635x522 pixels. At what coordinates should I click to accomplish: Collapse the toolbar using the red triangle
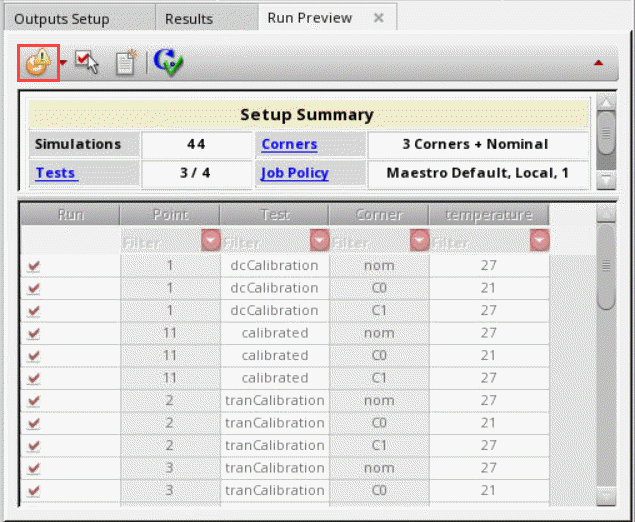[x=599, y=63]
